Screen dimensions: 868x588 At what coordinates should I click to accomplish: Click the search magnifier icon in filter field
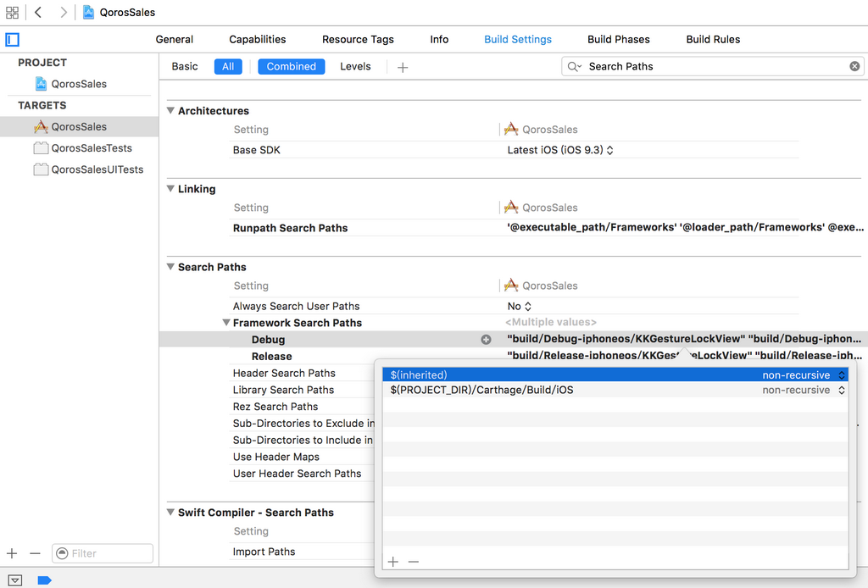[574, 66]
